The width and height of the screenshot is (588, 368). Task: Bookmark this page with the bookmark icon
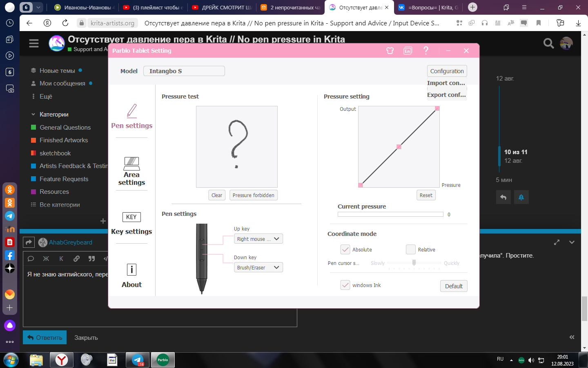(539, 23)
